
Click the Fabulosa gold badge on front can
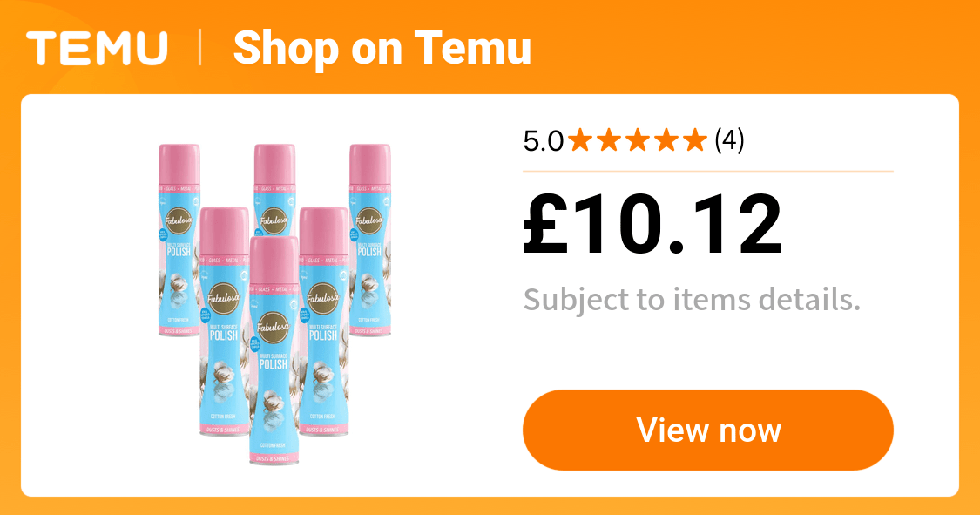point(274,329)
